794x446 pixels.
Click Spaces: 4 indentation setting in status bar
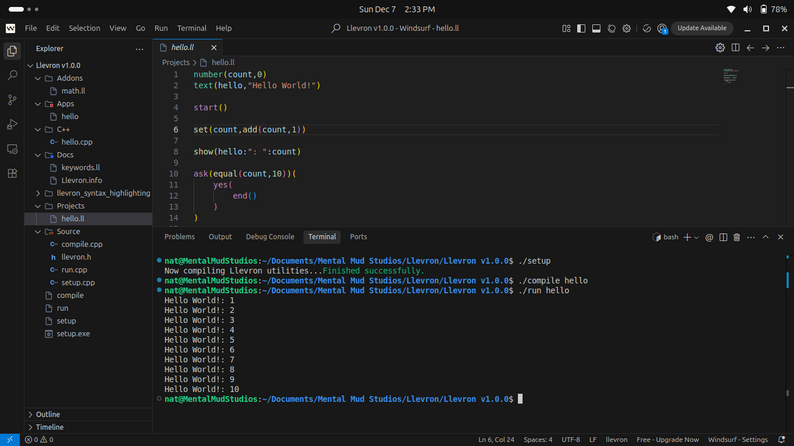pos(537,439)
